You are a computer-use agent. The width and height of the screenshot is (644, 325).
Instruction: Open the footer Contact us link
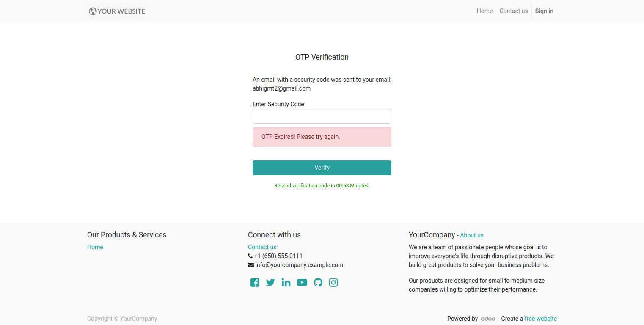[x=262, y=247]
